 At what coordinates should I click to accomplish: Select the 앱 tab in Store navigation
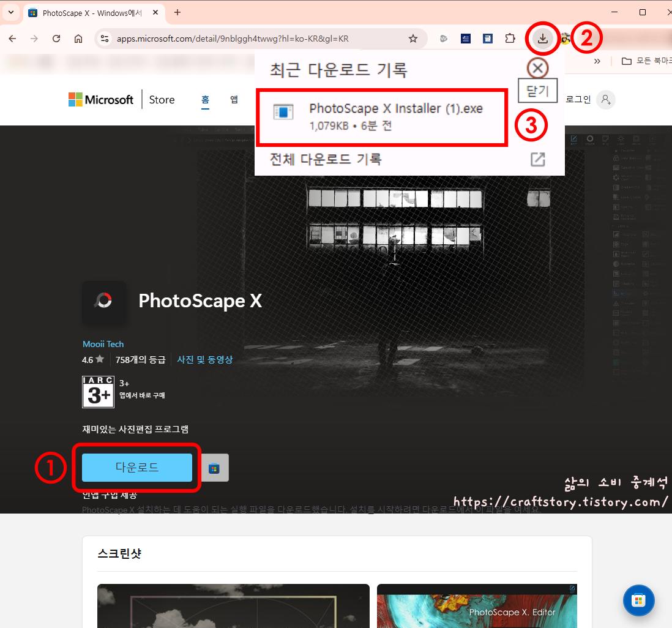tap(234, 99)
